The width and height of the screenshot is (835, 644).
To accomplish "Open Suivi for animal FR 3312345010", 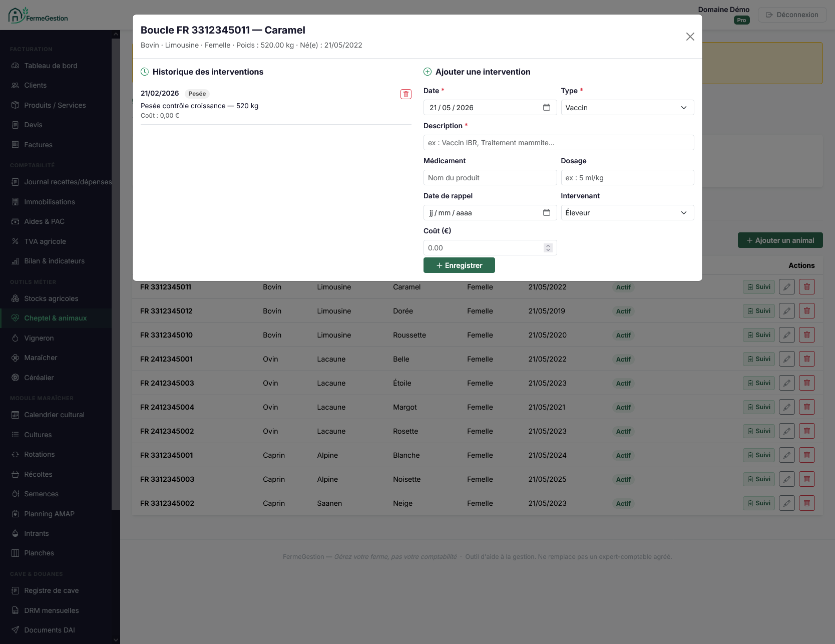I will (758, 335).
